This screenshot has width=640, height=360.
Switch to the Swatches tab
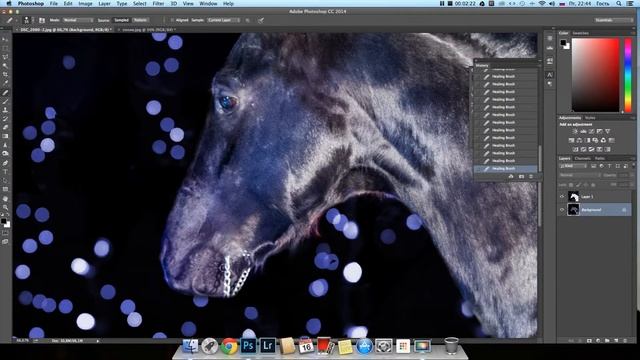580,33
